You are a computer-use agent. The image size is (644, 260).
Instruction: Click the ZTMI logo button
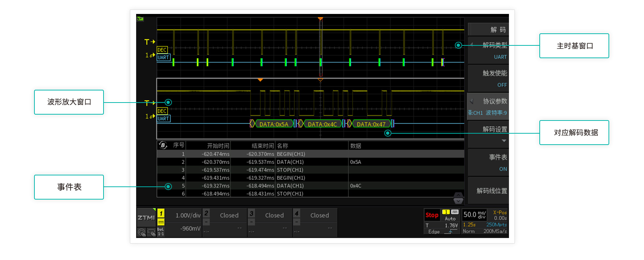pyautogui.click(x=146, y=218)
